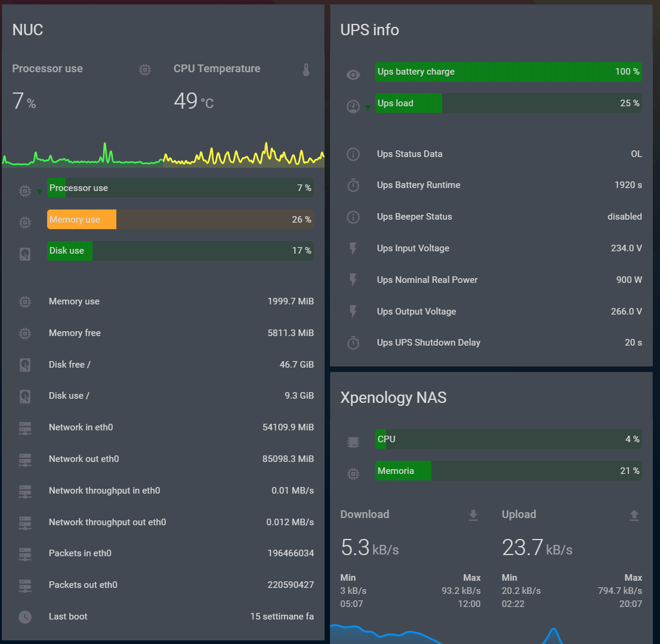Click the clock icon beside Last boot

[x=24, y=617]
